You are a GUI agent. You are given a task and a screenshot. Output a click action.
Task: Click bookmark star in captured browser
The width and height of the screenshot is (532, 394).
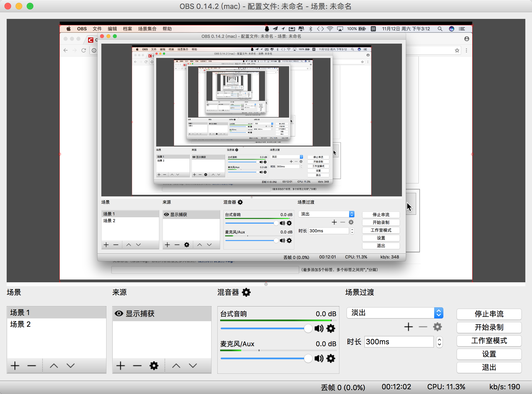click(x=457, y=50)
